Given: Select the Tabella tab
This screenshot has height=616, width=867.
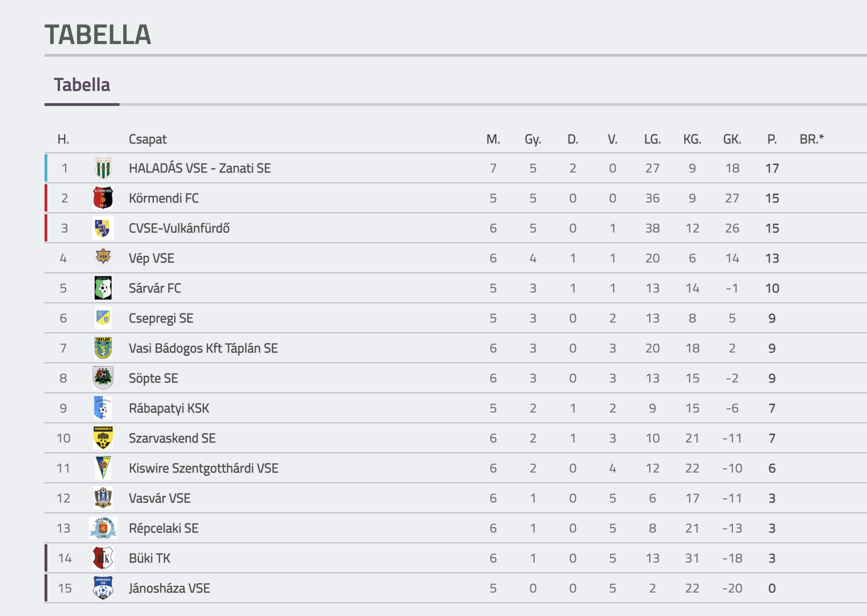Looking at the screenshot, I should (82, 85).
